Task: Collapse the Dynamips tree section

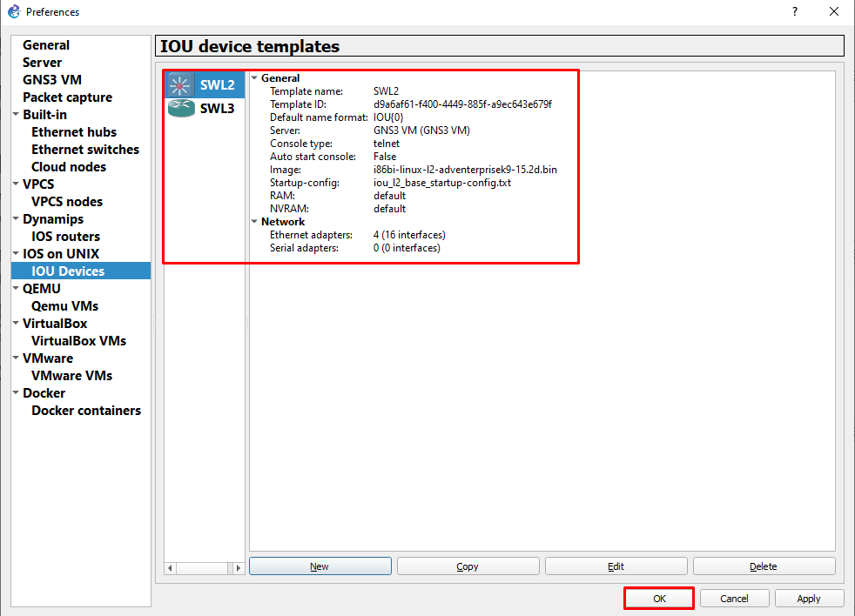Action: click(x=16, y=218)
